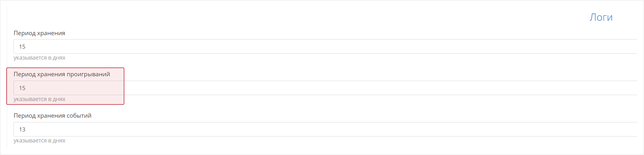Click the "Период хранения" field label
644x155 pixels.
click(x=39, y=33)
